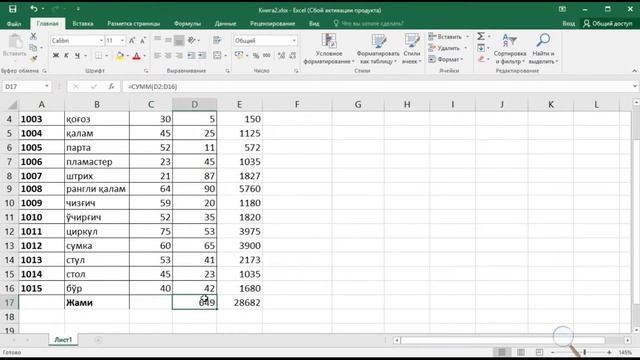Click the decrease indent icon
640x360 pixels.
(x=191, y=55)
